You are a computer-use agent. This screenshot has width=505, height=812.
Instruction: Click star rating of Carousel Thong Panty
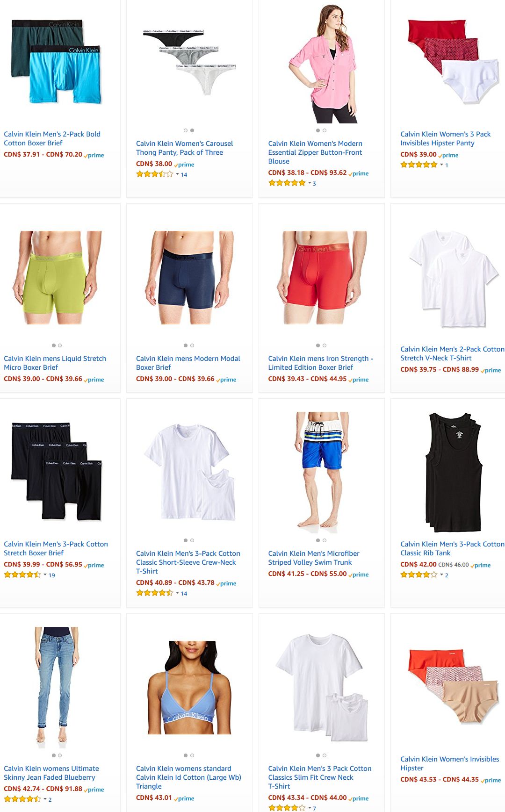click(x=155, y=174)
